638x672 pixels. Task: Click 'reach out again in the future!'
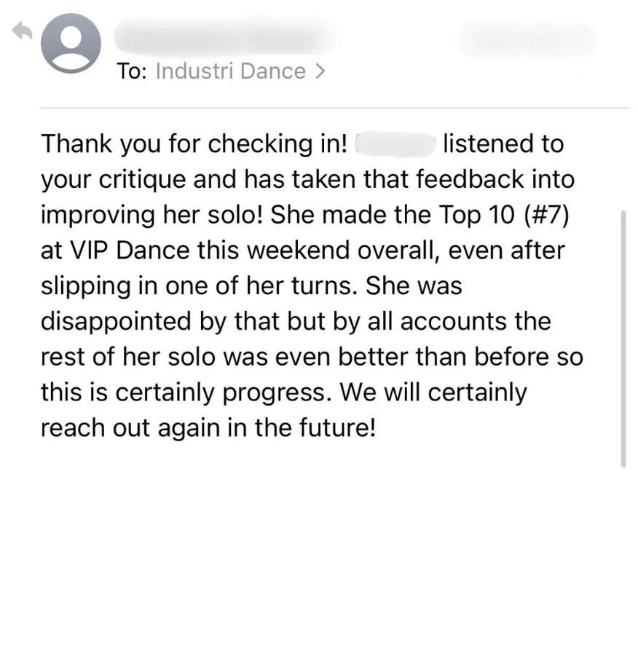tap(208, 427)
